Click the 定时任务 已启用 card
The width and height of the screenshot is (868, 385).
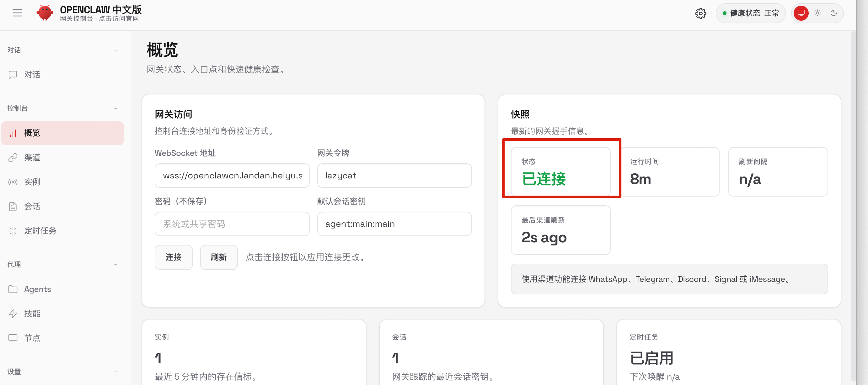click(x=728, y=352)
